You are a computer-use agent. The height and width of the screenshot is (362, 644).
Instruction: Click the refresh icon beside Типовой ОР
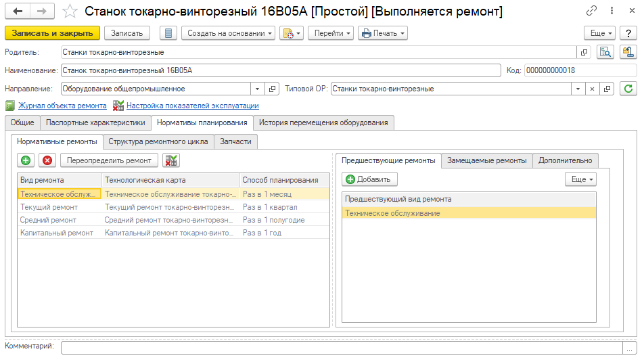pyautogui.click(x=628, y=89)
